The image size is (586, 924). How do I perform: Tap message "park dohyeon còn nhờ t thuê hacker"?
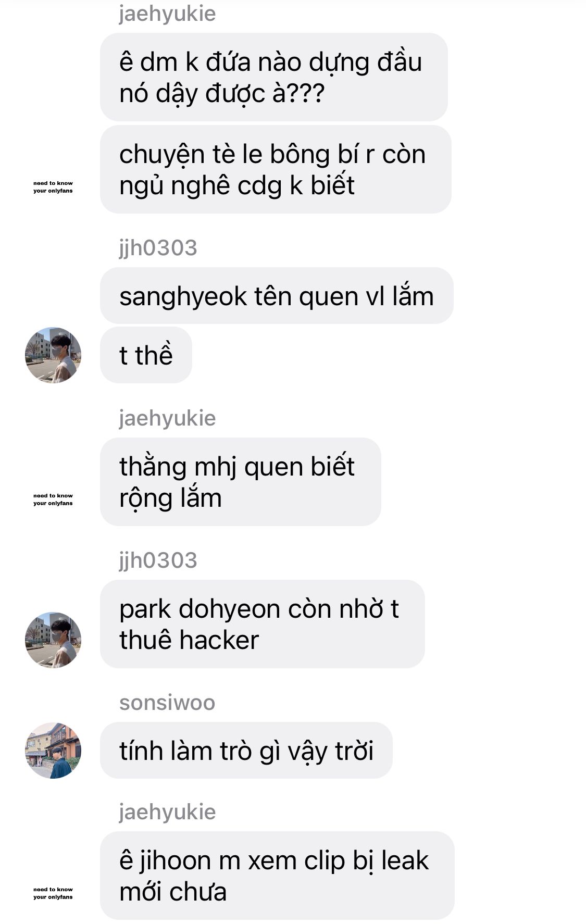(x=263, y=624)
